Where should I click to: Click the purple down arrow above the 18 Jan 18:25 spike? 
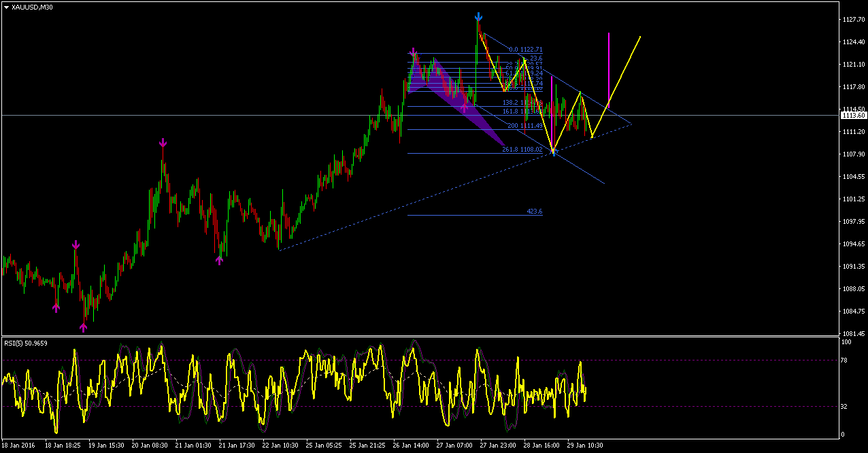pyautogui.click(x=76, y=244)
